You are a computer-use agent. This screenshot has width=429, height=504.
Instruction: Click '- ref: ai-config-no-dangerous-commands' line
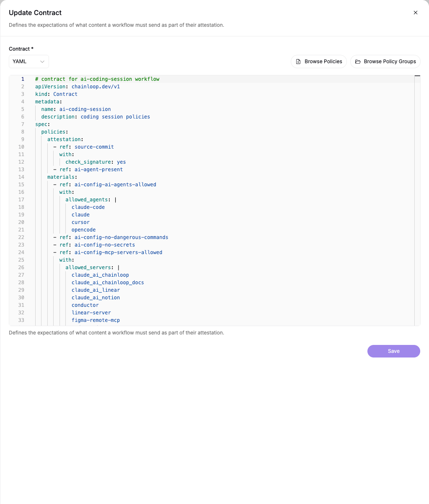coord(111,237)
